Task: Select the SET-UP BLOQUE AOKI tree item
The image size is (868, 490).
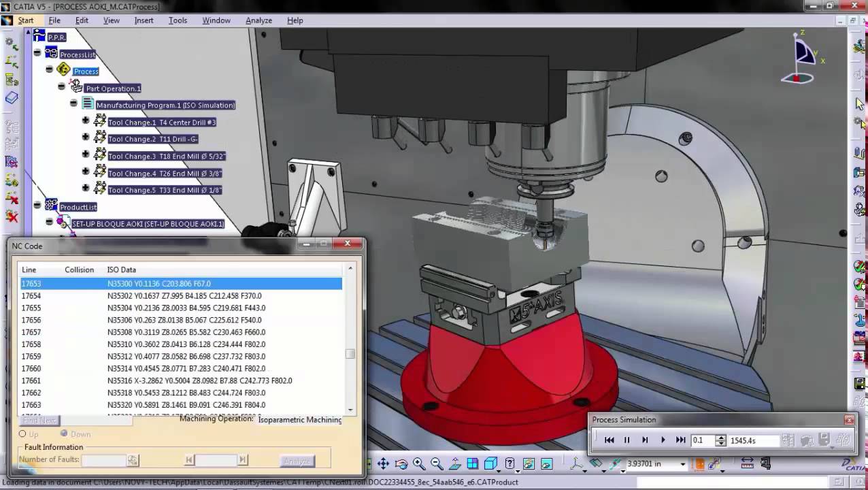Action: tap(148, 224)
